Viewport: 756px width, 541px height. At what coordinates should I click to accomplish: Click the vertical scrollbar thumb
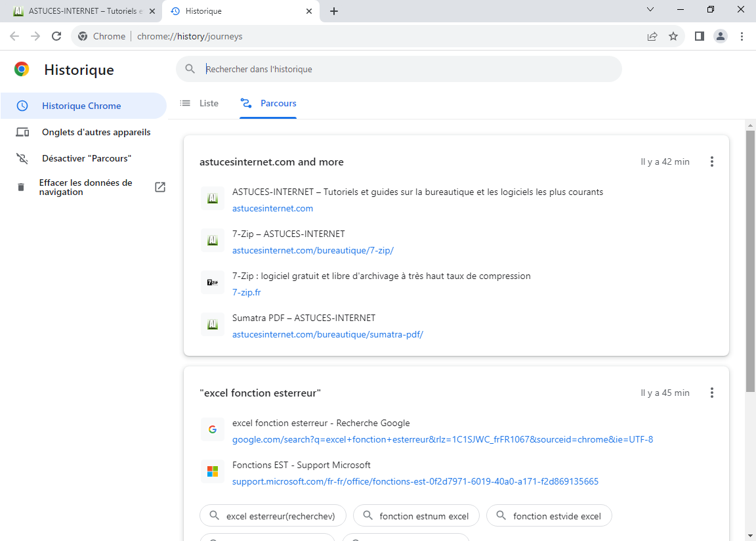pos(750,261)
